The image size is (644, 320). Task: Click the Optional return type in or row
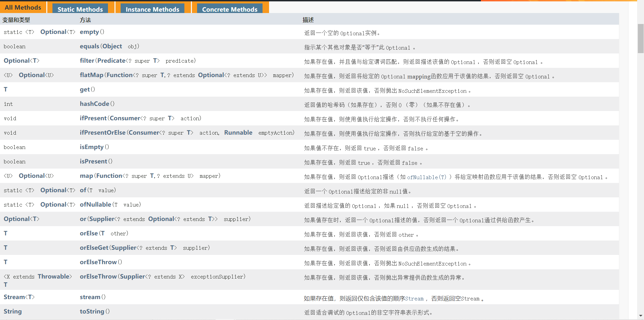tap(17, 219)
